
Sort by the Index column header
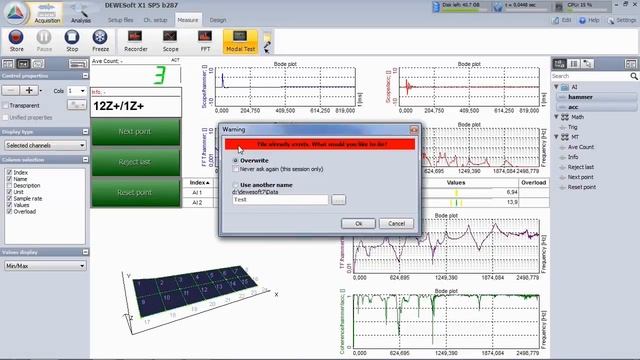[200, 182]
